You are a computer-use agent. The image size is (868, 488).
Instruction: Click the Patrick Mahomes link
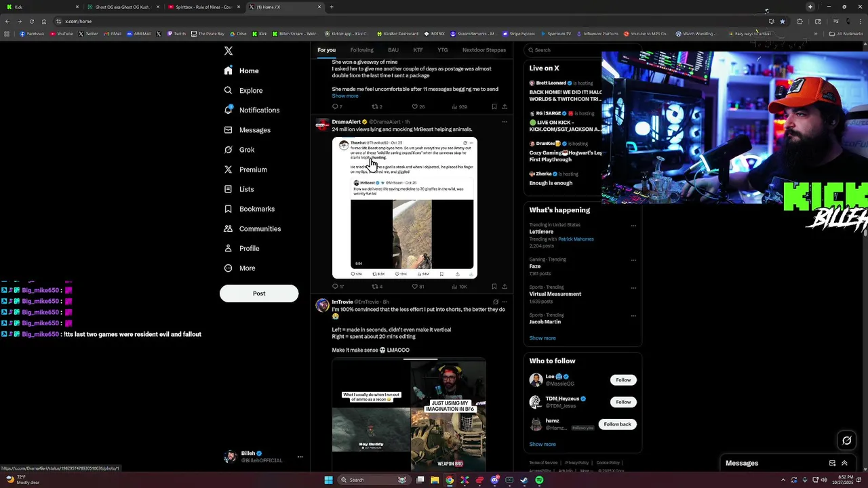[576, 239]
